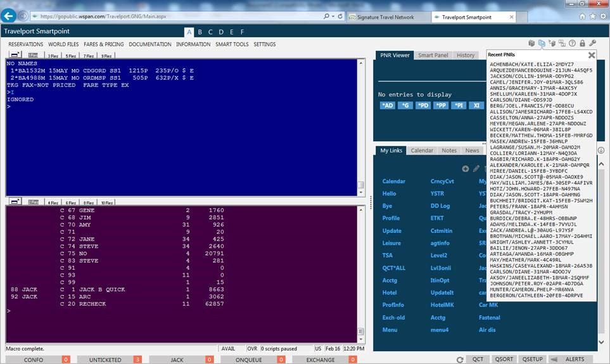Select recent PNR ACHENBACH/KATE.ELIZA-2MDYZ7
Image resolution: width=610 pixels, height=364 pixels.
coord(531,64)
